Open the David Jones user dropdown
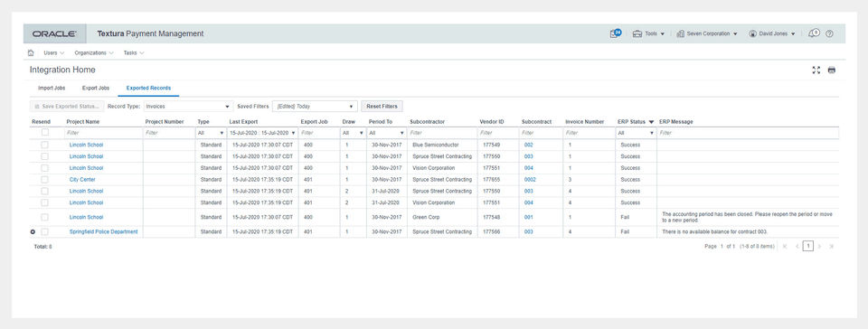This screenshot has width=868, height=329. click(778, 33)
